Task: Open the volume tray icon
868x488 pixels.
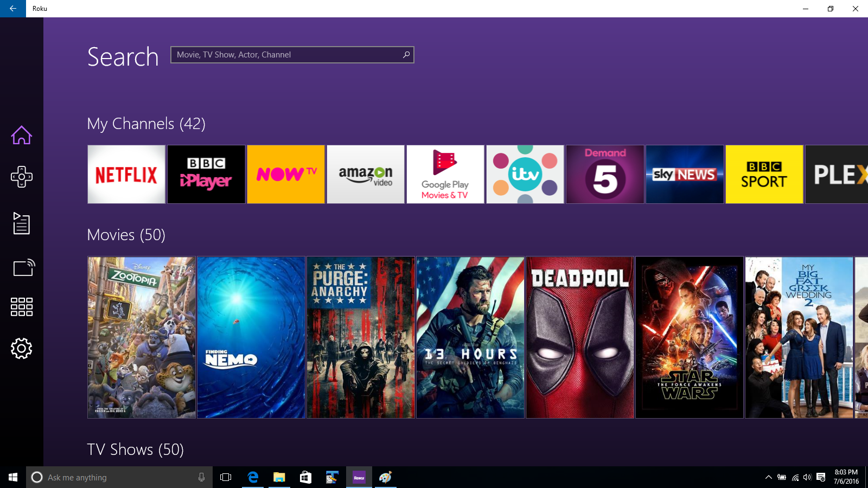Action: [807, 477]
